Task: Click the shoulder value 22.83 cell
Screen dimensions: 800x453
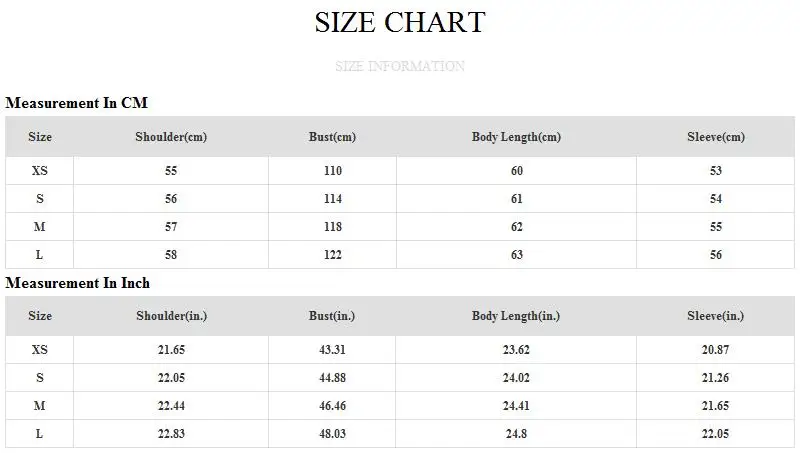Action: [171, 434]
